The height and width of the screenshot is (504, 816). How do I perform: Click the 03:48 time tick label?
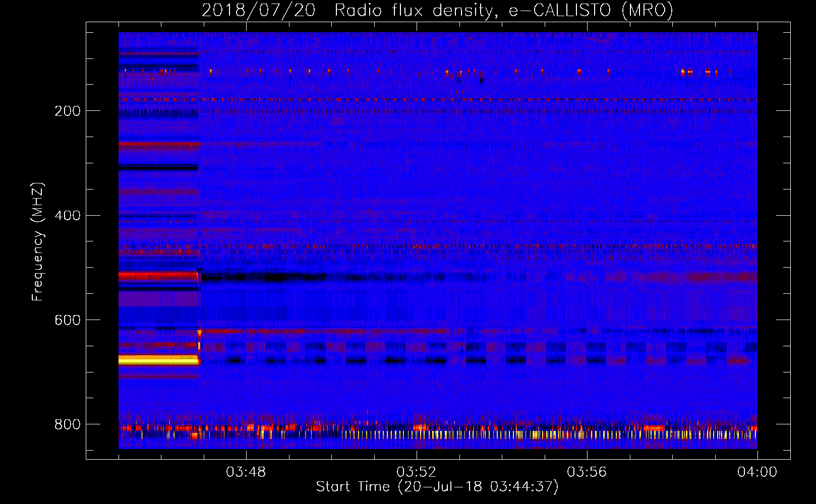(246, 472)
